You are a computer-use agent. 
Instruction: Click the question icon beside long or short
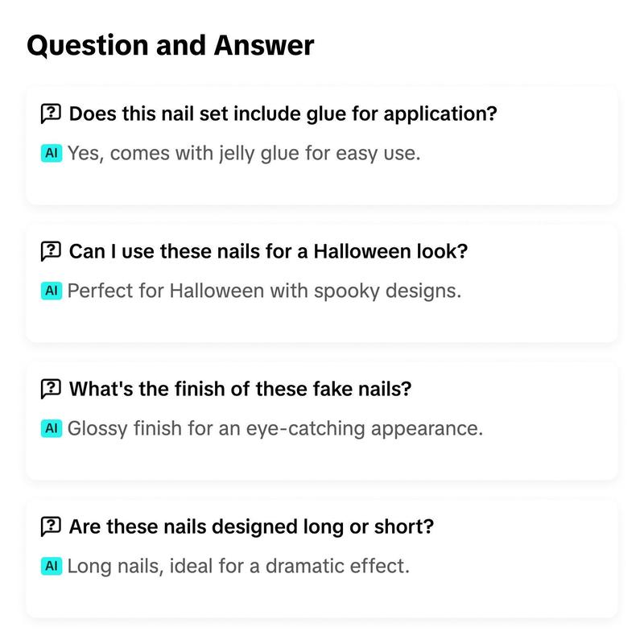coord(51,526)
